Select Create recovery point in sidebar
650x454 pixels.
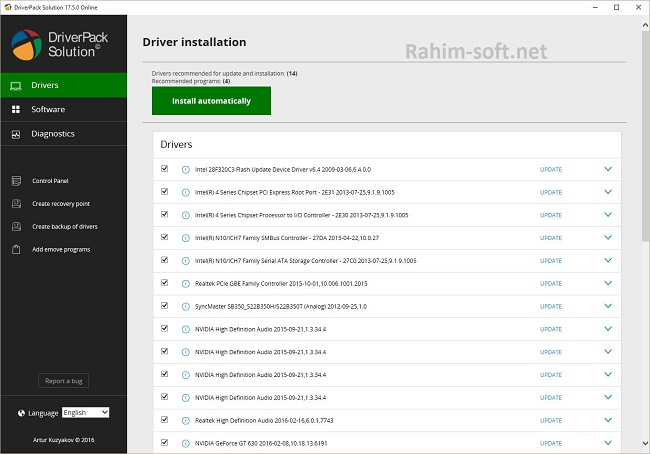[61, 204]
